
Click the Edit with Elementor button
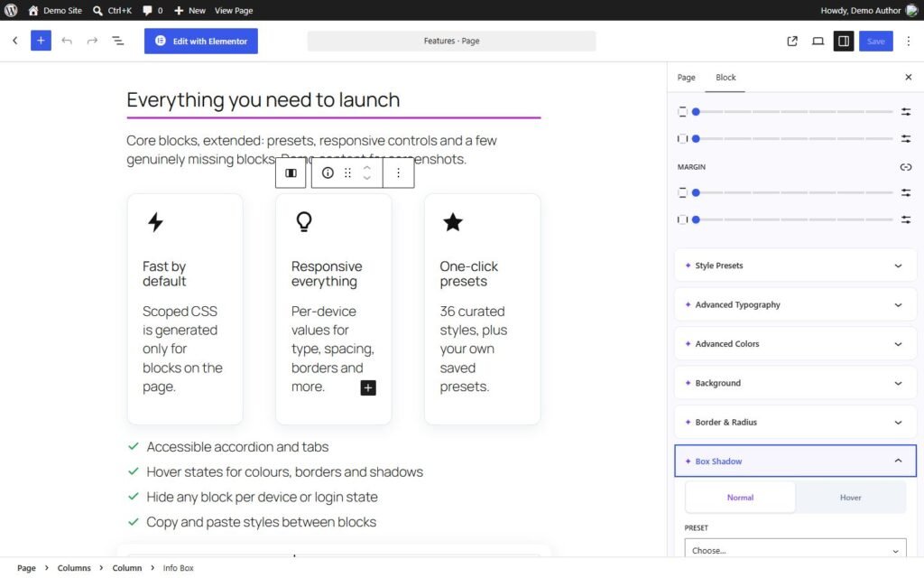click(x=201, y=41)
